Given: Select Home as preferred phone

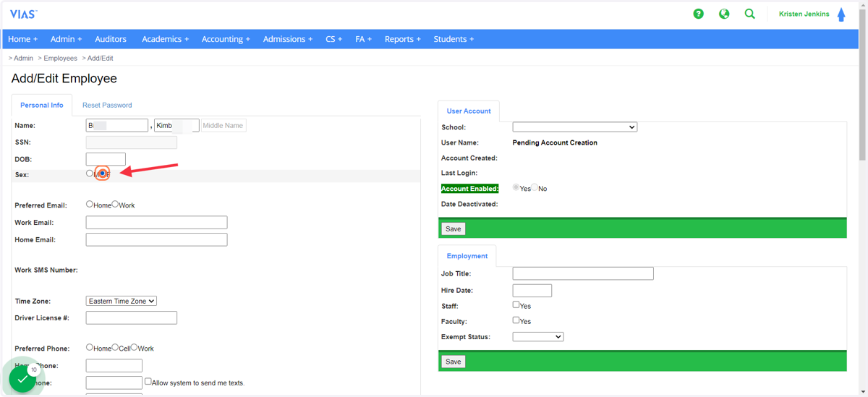Looking at the screenshot, I should tap(90, 348).
